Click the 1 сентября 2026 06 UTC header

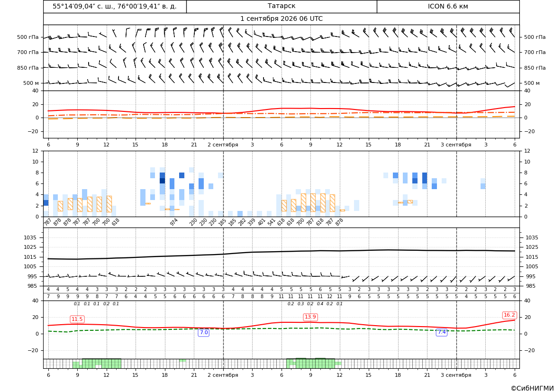(x=281, y=19)
